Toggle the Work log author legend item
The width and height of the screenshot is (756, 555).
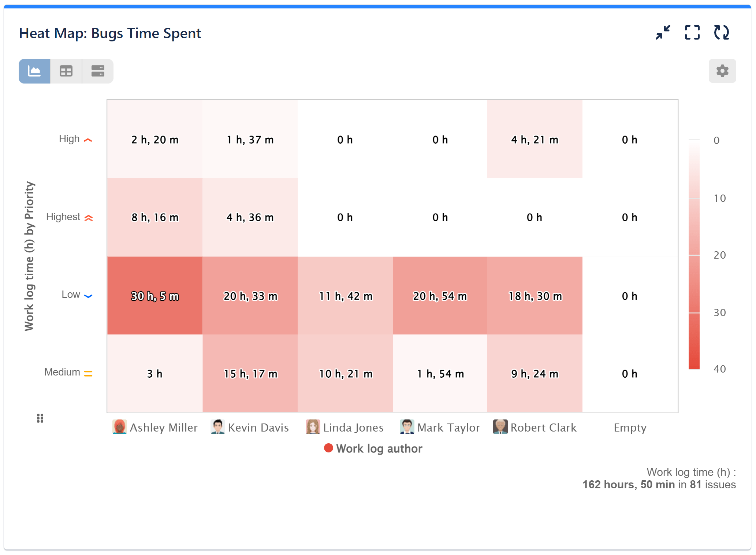(x=373, y=448)
